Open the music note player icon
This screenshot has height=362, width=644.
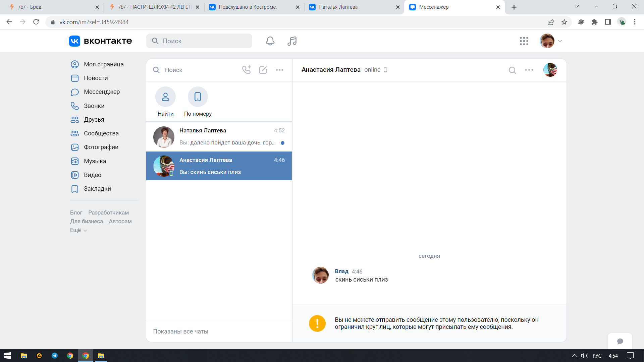pyautogui.click(x=292, y=41)
